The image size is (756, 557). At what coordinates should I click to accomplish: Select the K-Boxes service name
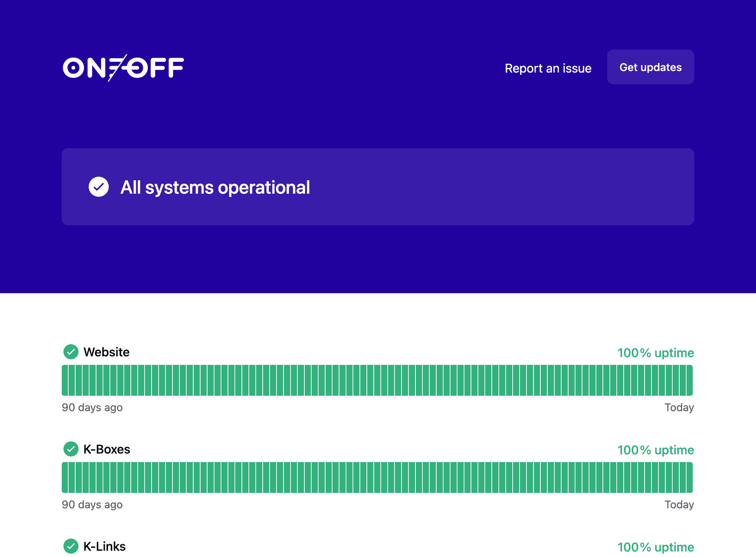pyautogui.click(x=107, y=449)
